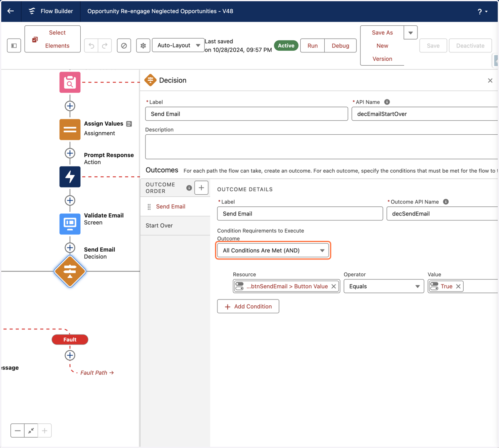Click into the Description text area

[321, 146]
